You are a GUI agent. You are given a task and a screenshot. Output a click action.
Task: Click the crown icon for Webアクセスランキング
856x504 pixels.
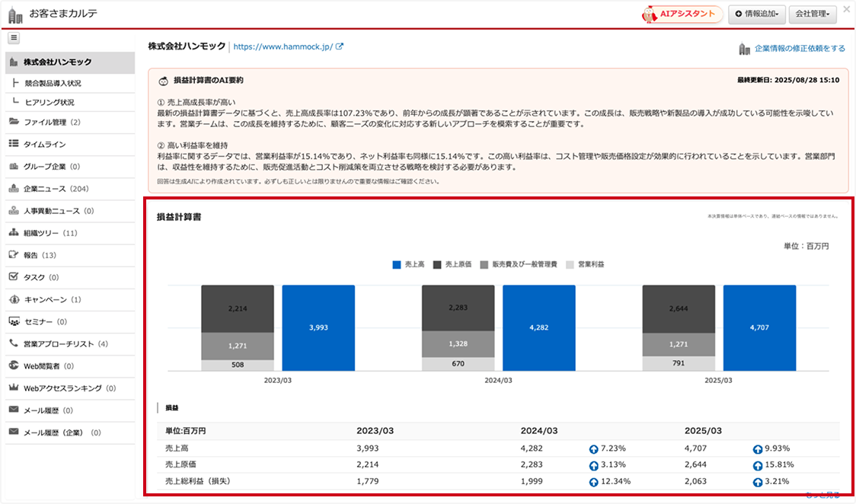pos(14,388)
